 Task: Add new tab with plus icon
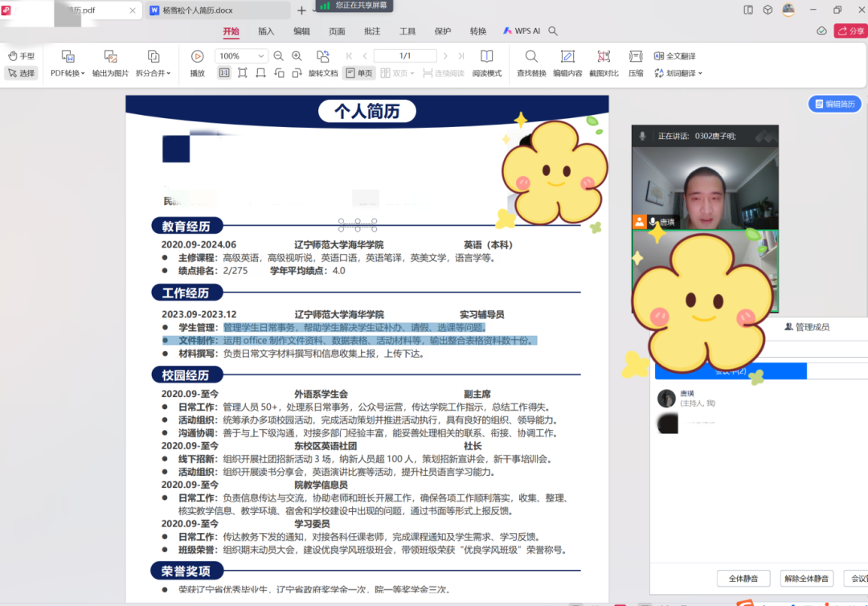click(301, 10)
